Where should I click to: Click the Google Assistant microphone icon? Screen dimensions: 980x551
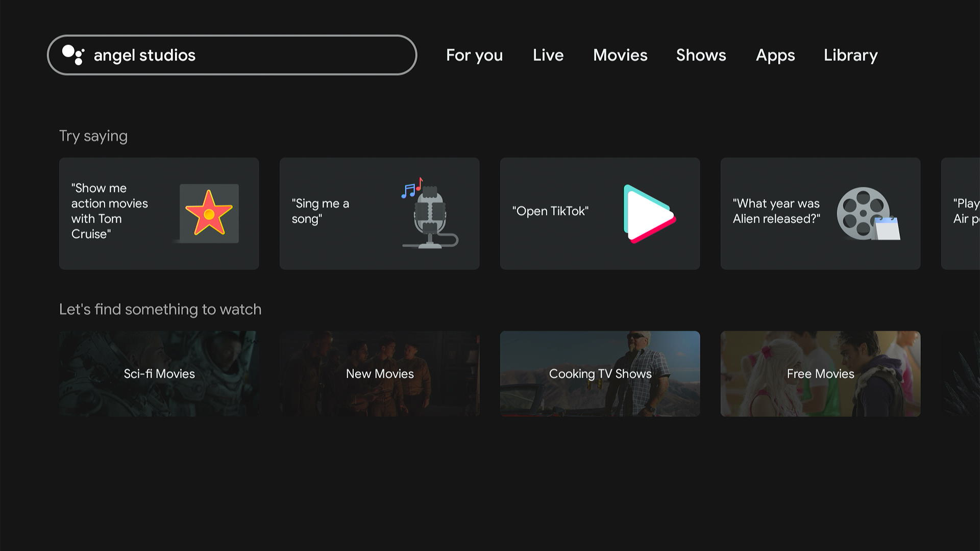click(72, 55)
